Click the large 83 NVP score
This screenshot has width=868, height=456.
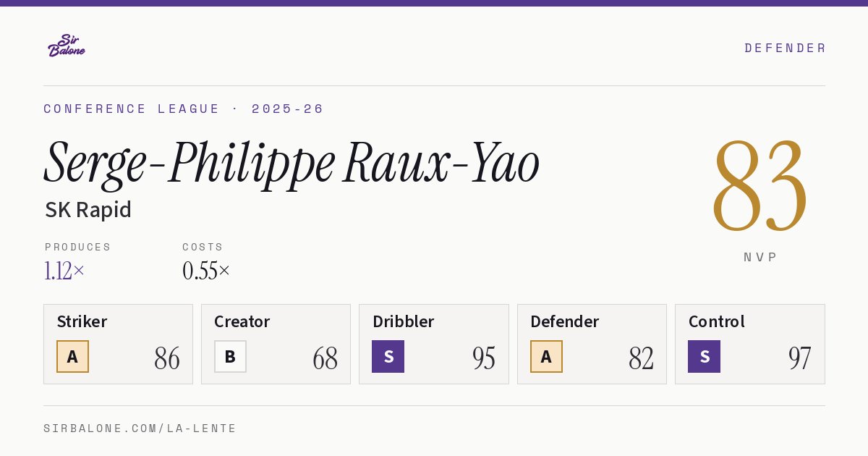click(759, 187)
